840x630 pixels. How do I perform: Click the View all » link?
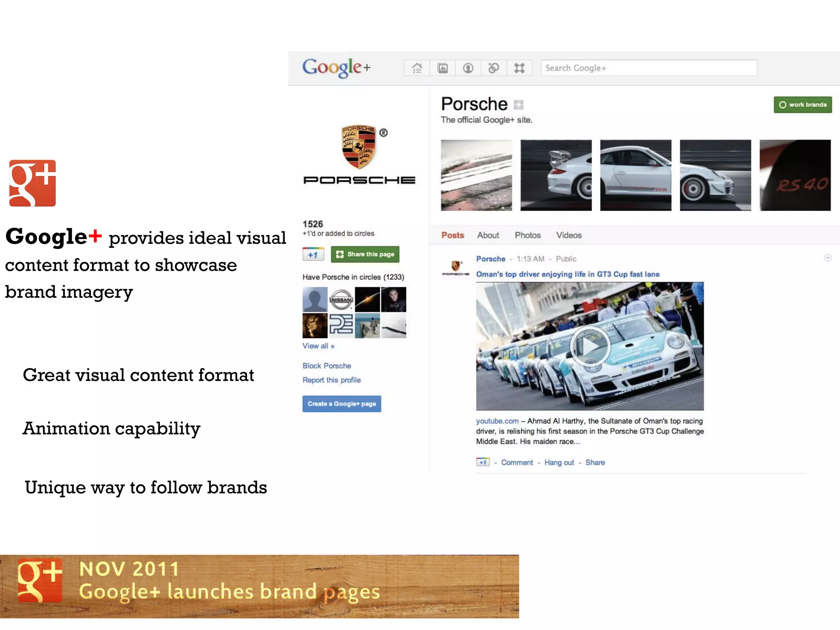tap(318, 346)
